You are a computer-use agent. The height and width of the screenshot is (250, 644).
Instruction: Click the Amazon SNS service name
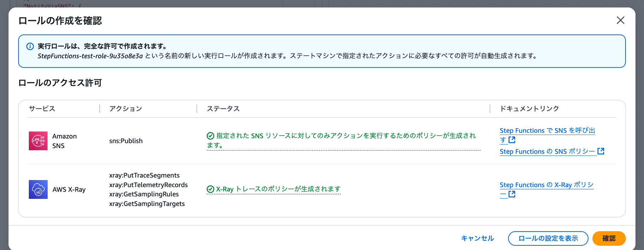pos(64,141)
